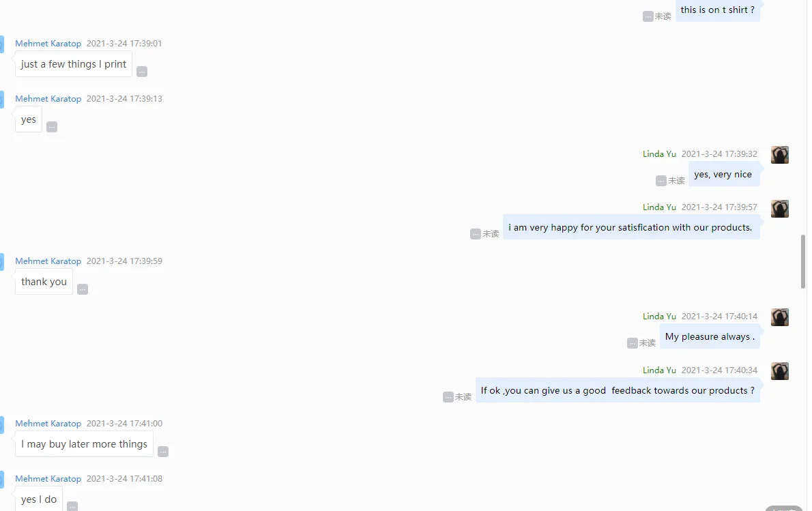The height and width of the screenshot is (511, 812).
Task: Click more icon left of 'yes, very nice' unread label
Action: click(x=661, y=181)
